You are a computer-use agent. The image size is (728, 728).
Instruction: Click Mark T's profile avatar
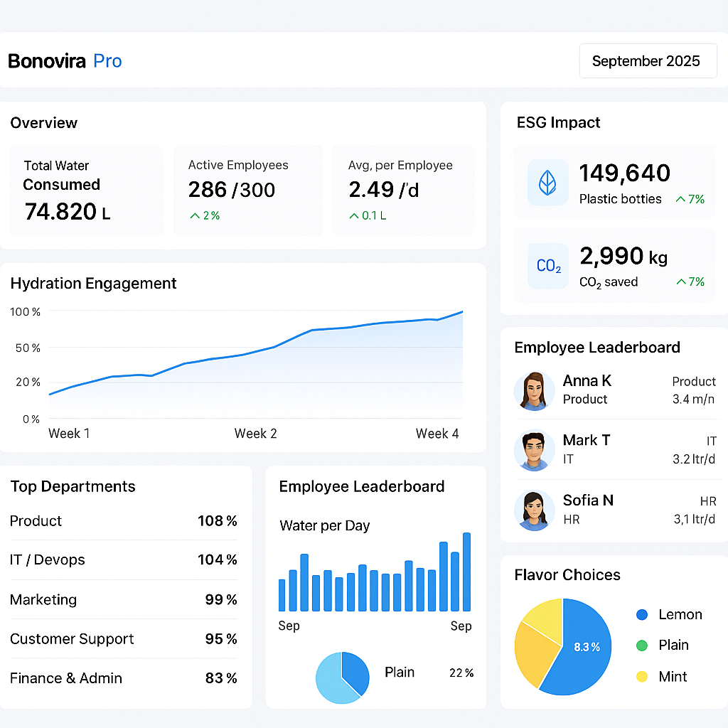(x=534, y=450)
